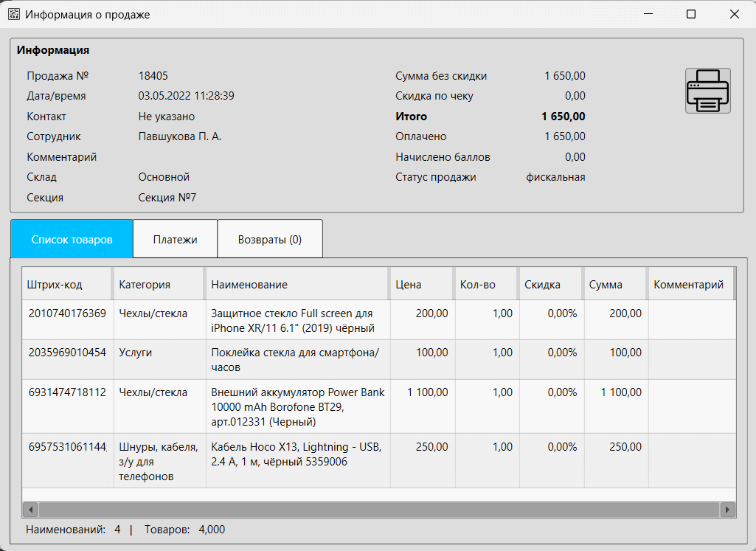This screenshot has height=551, width=756.
Task: Click left arrow of horizontal scrollbar
Action: [x=30, y=510]
